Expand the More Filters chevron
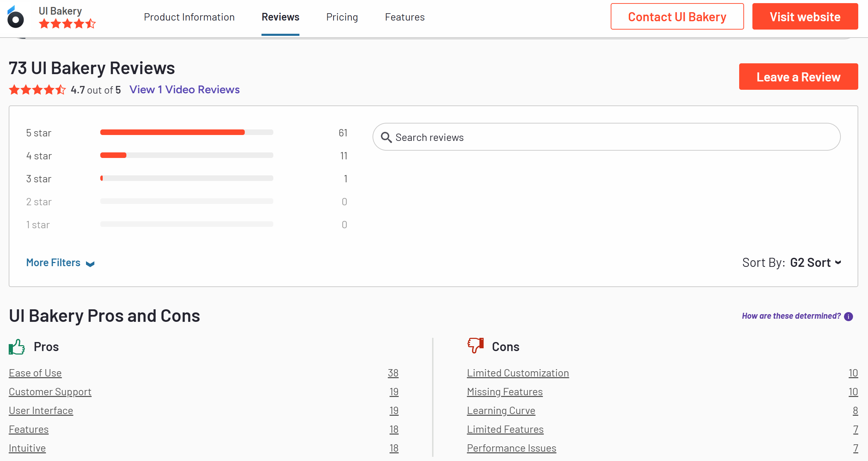The height and width of the screenshot is (461, 868). 90,264
